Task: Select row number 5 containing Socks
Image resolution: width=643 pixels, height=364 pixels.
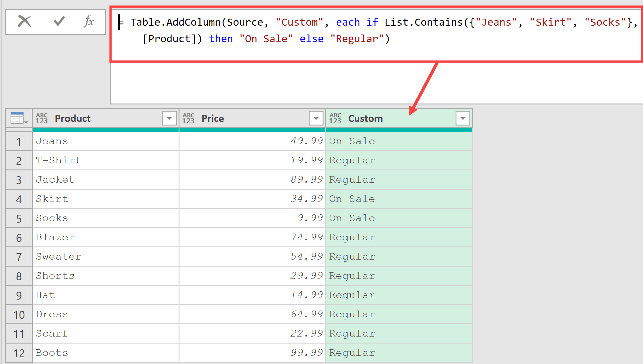Action: [x=19, y=218]
